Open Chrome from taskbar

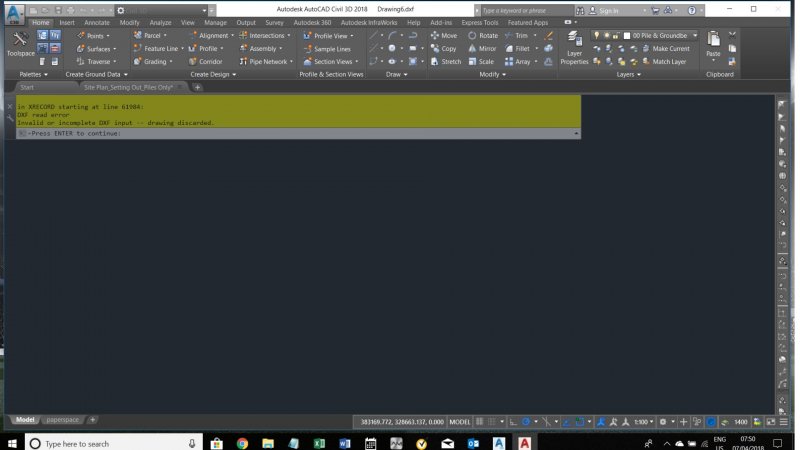[x=242, y=443]
